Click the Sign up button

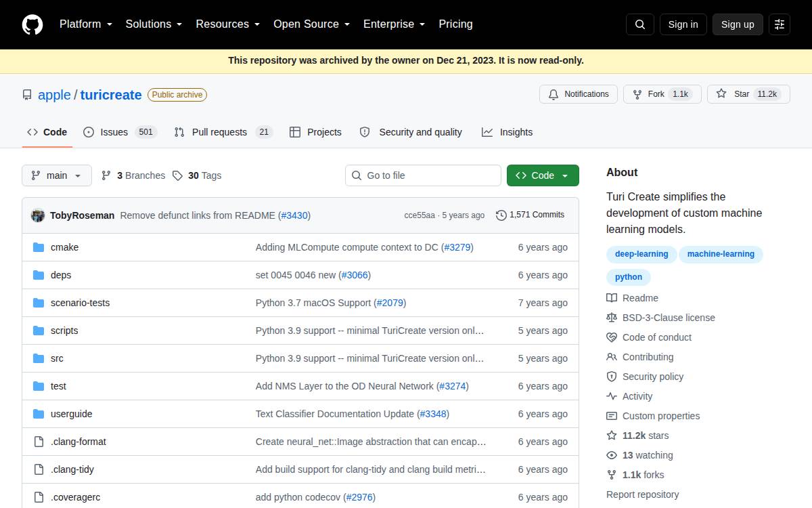(x=738, y=24)
